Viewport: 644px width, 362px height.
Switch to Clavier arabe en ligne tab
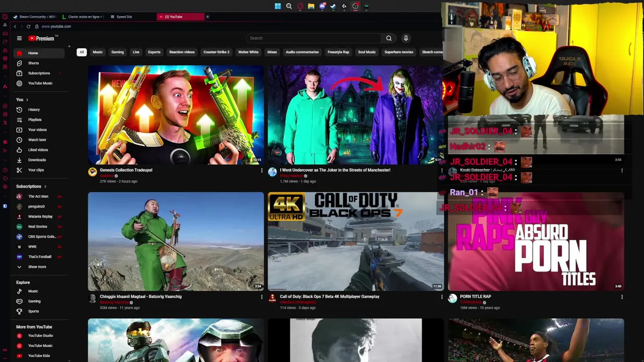coord(83,17)
